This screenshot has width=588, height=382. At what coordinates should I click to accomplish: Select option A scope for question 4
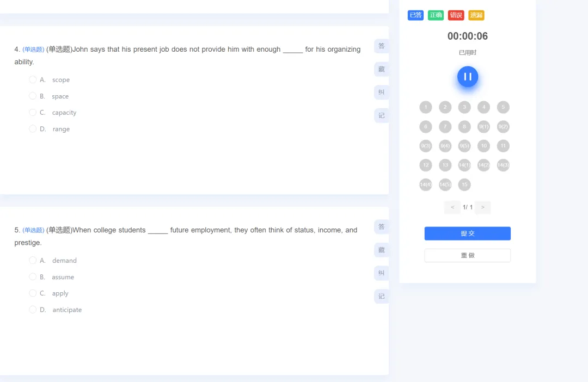click(33, 79)
